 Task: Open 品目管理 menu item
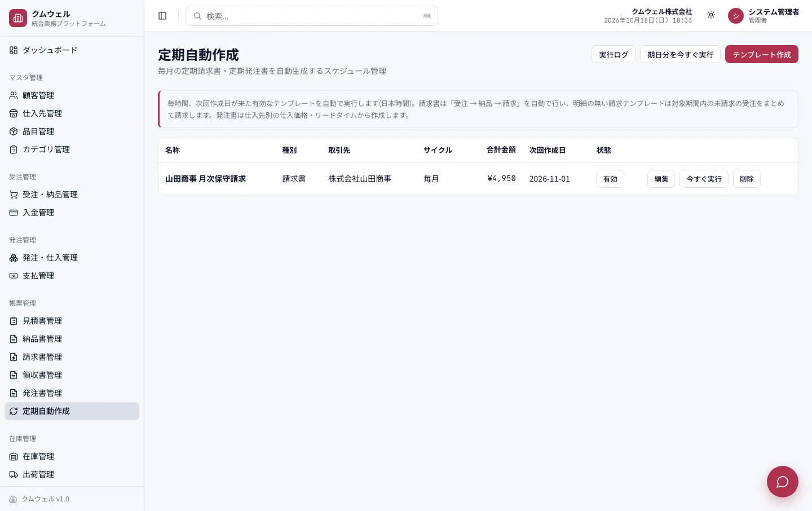click(x=72, y=131)
